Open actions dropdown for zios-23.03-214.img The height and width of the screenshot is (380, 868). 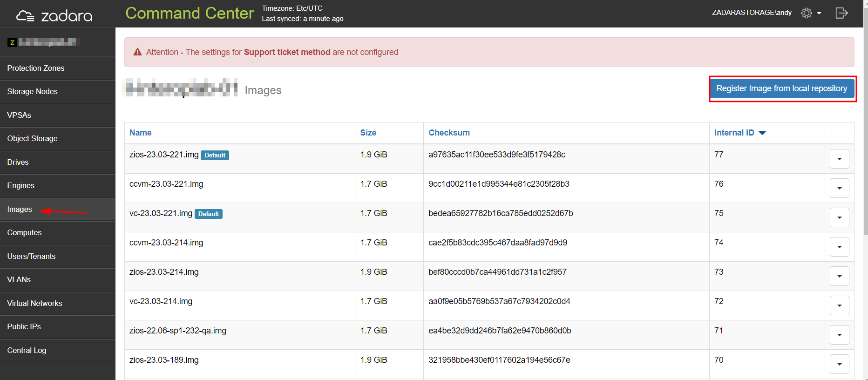839,276
